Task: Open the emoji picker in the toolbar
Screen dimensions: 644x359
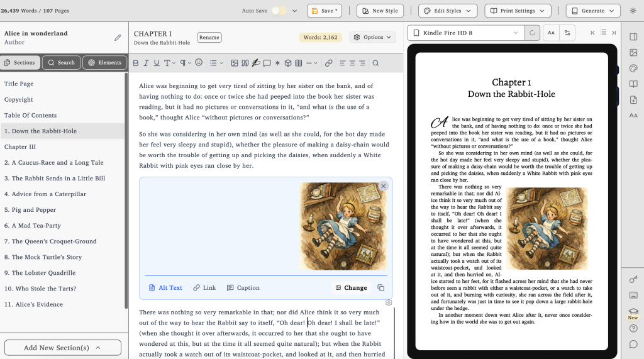Action: click(x=199, y=63)
